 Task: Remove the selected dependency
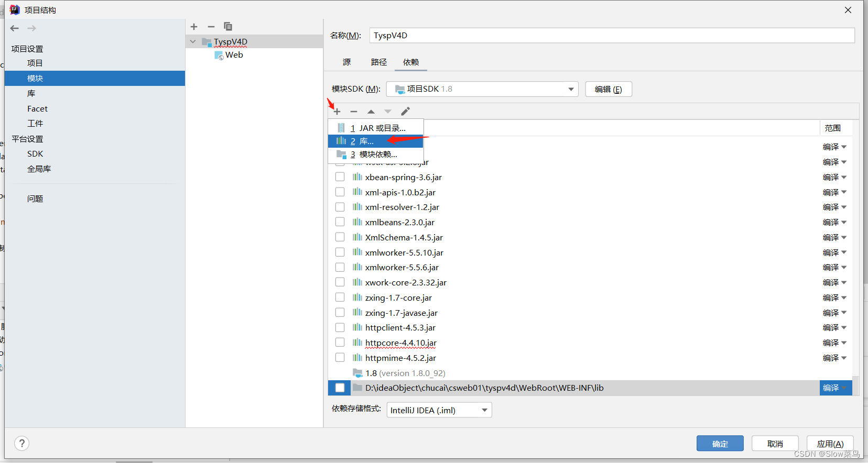[x=354, y=112]
